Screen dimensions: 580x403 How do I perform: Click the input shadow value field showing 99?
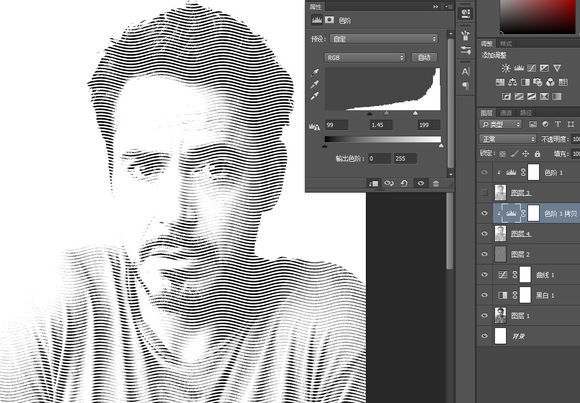[336, 125]
